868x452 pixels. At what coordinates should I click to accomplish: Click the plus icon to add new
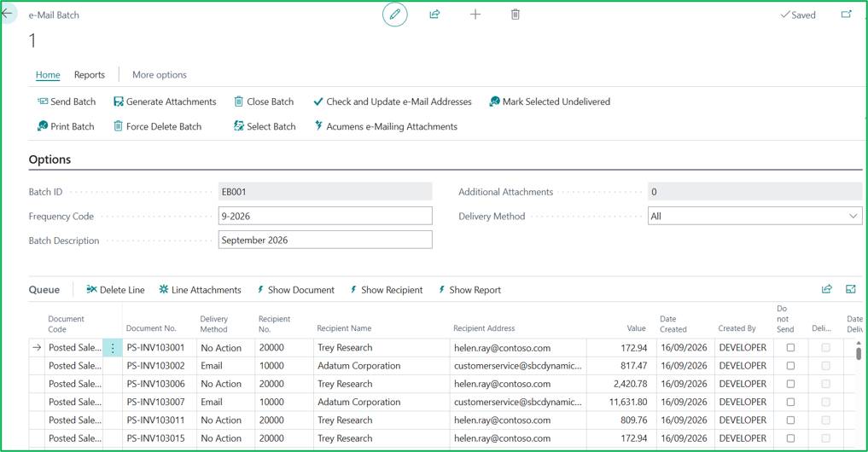coord(475,14)
